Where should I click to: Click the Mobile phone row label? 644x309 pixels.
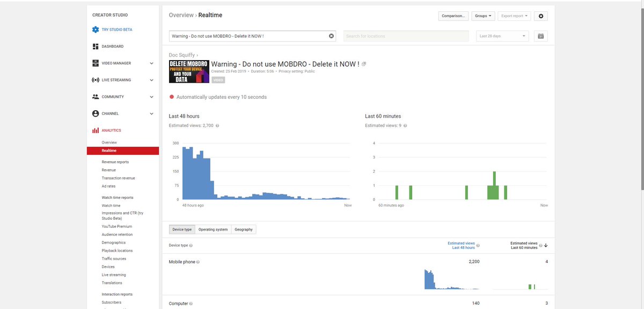[182, 262]
